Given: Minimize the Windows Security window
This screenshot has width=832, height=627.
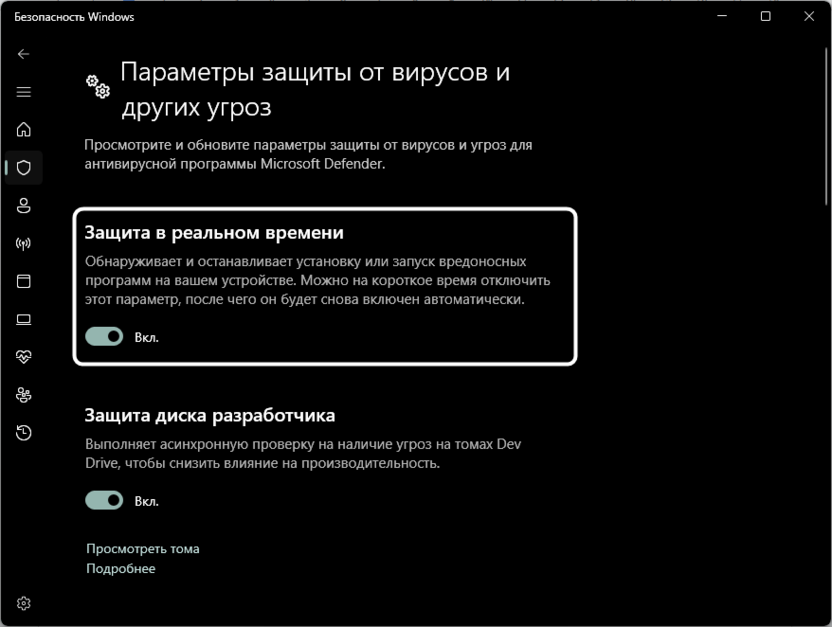Looking at the screenshot, I should [x=722, y=16].
